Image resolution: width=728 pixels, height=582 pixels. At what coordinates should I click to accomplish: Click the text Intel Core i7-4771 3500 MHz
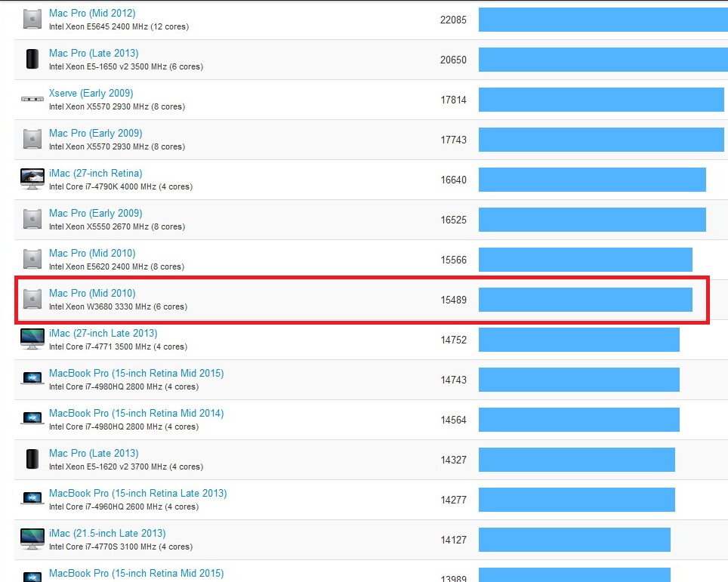[100, 346]
